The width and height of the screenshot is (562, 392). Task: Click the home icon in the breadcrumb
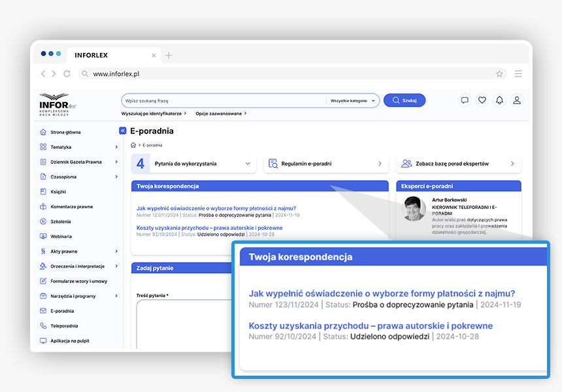133,145
